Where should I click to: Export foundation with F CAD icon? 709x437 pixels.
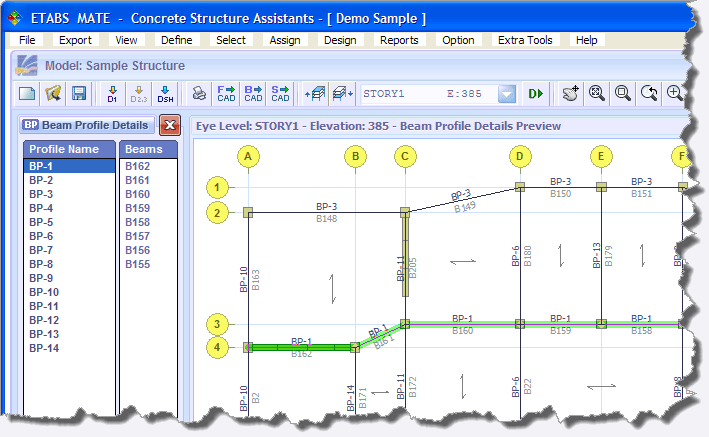point(226,93)
